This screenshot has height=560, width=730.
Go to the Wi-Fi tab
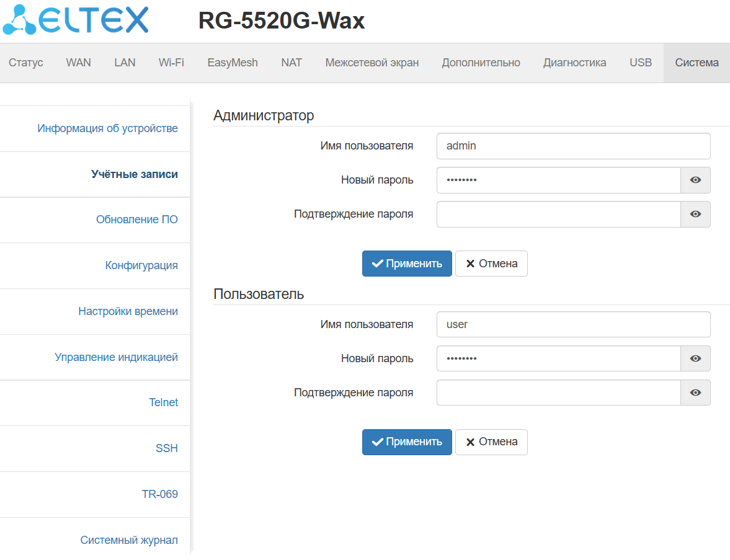[x=171, y=63]
